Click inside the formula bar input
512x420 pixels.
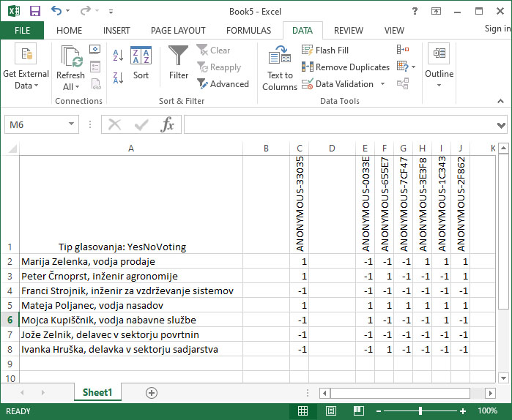tap(340, 124)
